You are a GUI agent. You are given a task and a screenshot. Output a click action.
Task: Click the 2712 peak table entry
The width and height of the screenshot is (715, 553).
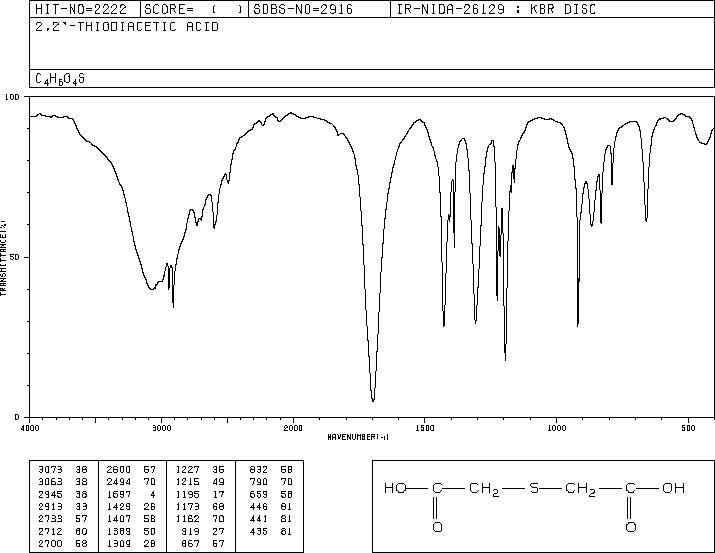pos(50,531)
